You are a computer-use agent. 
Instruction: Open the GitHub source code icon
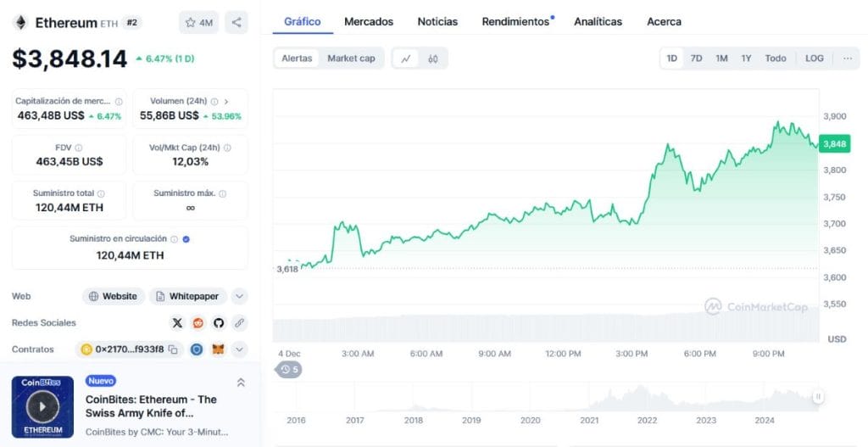219,323
